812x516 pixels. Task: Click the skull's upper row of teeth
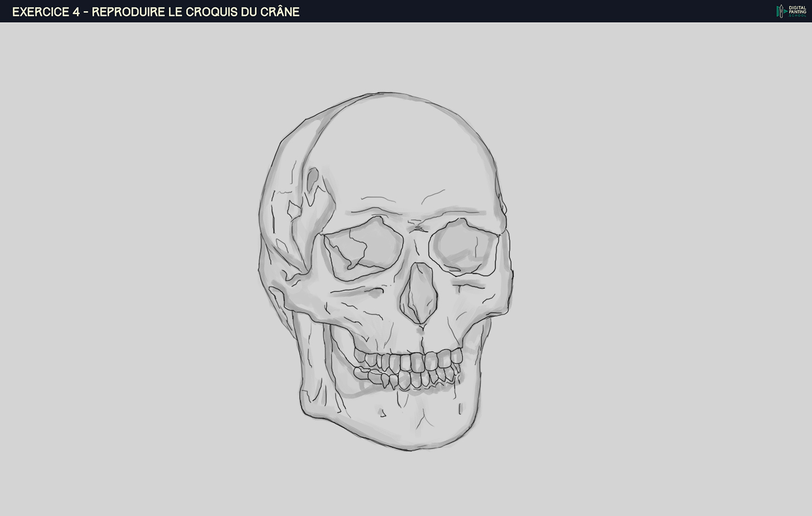410,361
